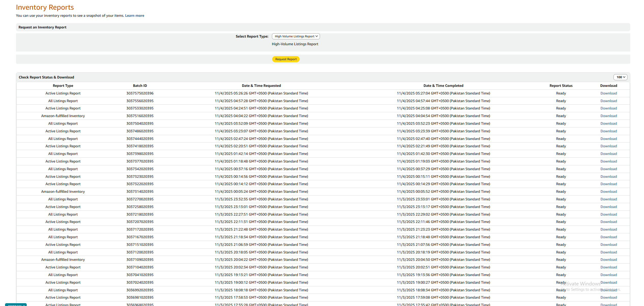Download Amazon-fulfilled Inventory batch 3037314020395
This screenshot has height=306, width=644.
point(609,191)
